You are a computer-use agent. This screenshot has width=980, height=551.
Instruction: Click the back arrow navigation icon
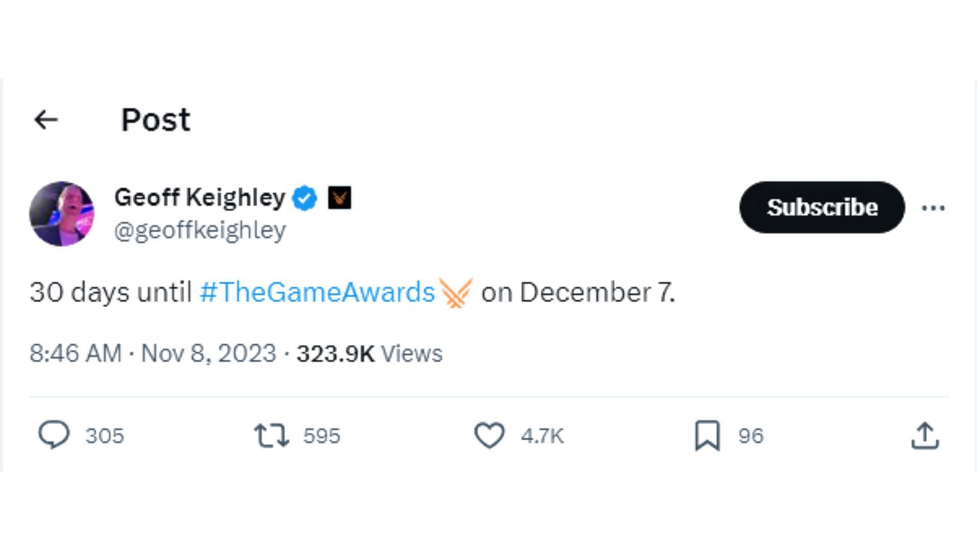[x=46, y=119]
